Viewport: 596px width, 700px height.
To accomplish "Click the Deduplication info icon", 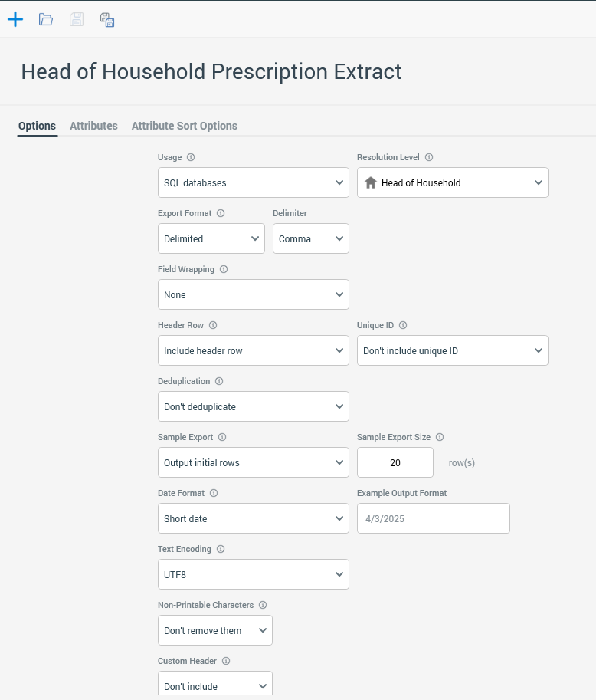I will (x=219, y=381).
